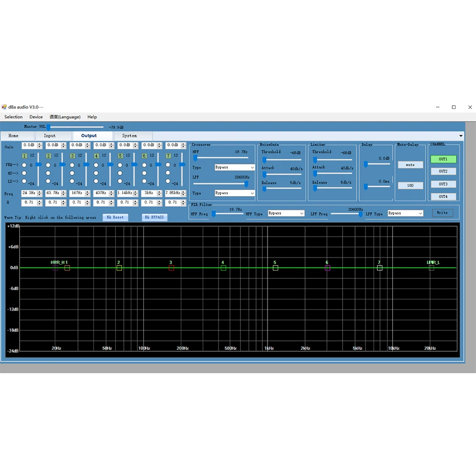Open the Crossover HPF Type dropdown
476x476 pixels.
click(x=235, y=168)
